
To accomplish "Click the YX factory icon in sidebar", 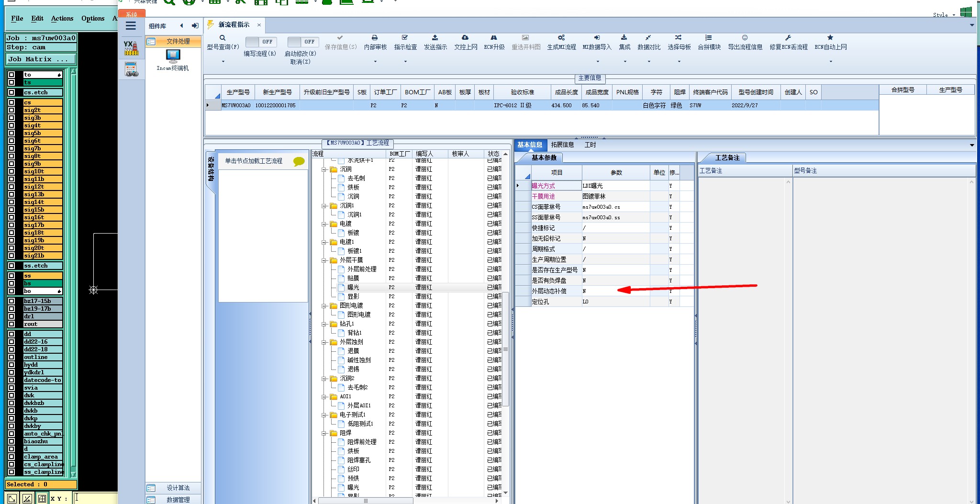I will coord(131,48).
